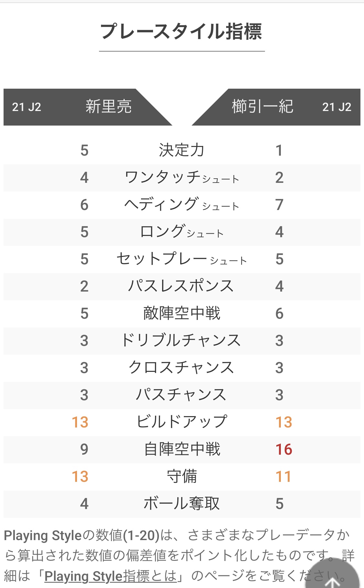This screenshot has height=588, width=364.
Task: Click the 決定力 row label
Action: (182, 150)
